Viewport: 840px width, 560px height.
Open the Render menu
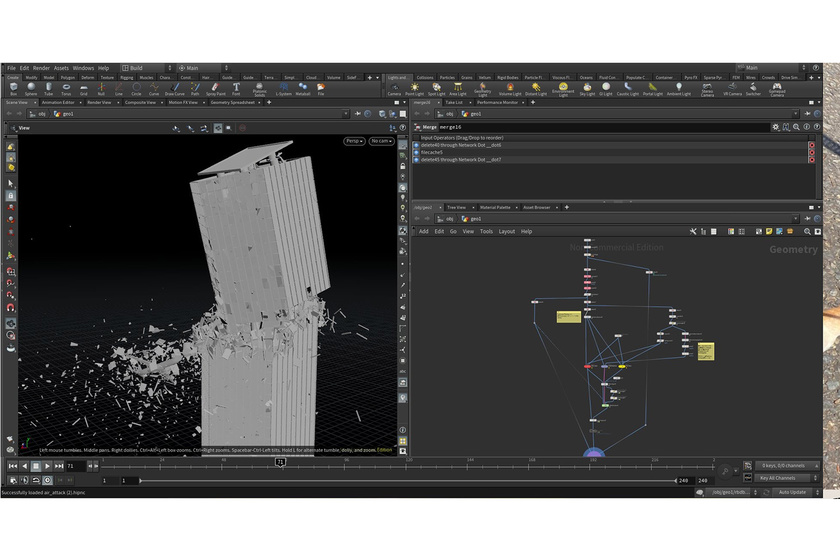(x=41, y=68)
